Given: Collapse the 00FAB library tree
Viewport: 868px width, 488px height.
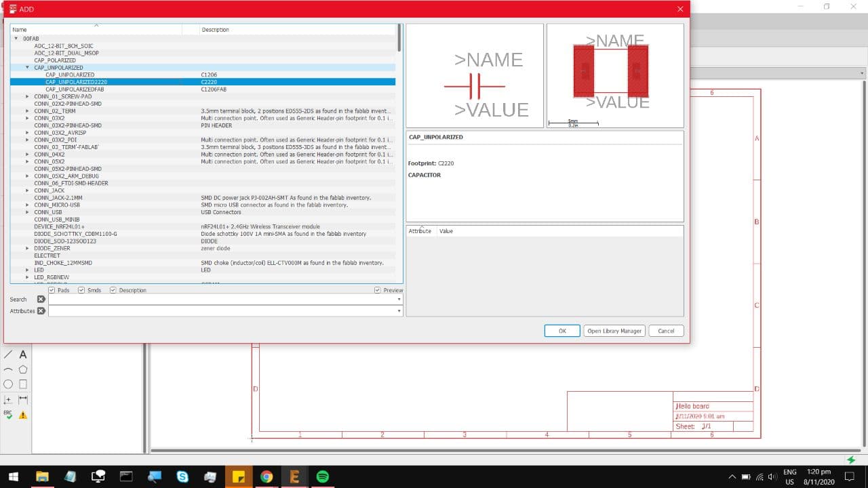Looking at the screenshot, I should pos(16,39).
